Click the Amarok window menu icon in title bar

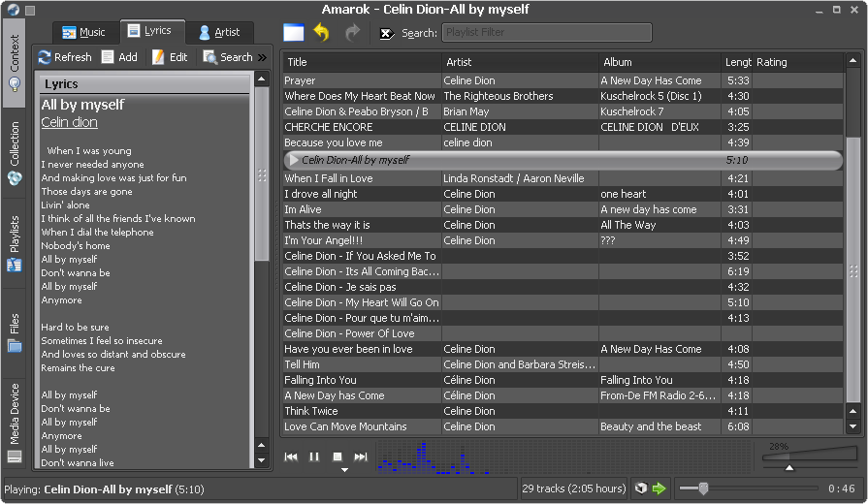13,10
